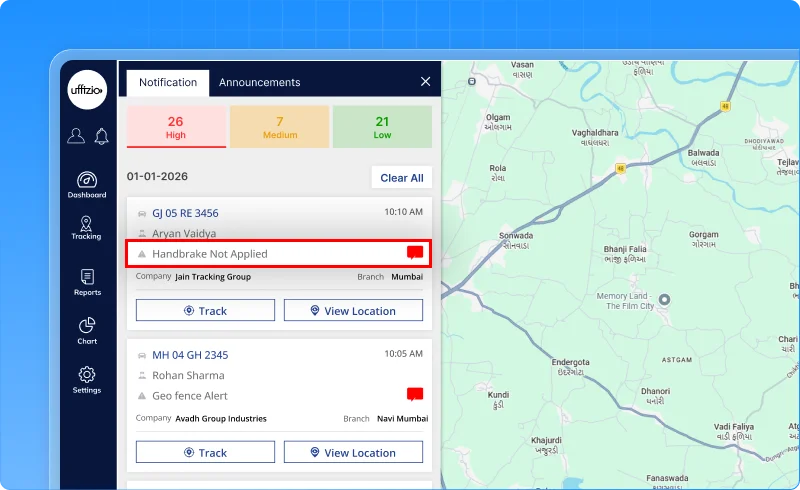800x490 pixels.
Task: Click the highway 48 shield near Vaghaldhara
Action: pos(620,168)
